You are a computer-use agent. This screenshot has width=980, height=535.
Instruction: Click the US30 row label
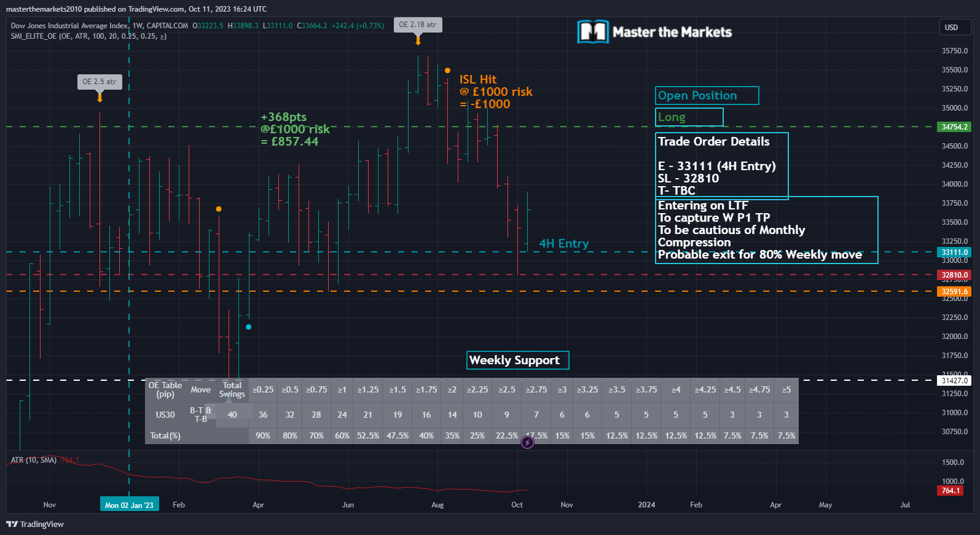[x=165, y=415]
